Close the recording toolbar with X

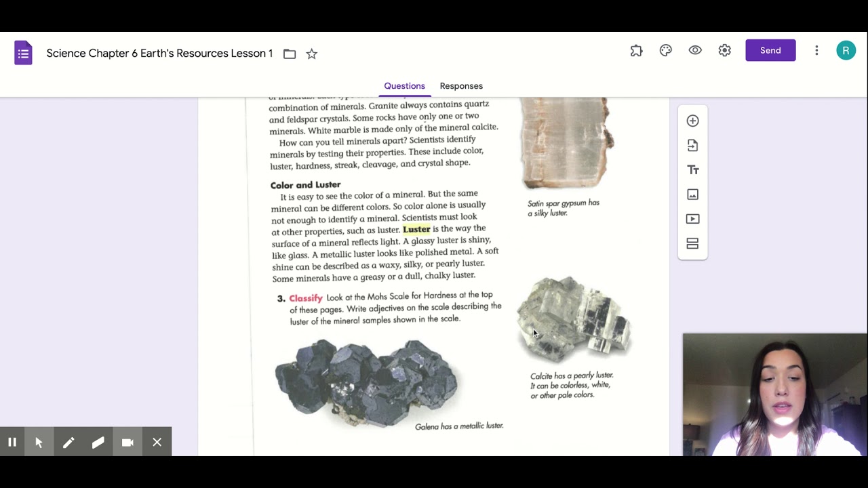coord(157,442)
